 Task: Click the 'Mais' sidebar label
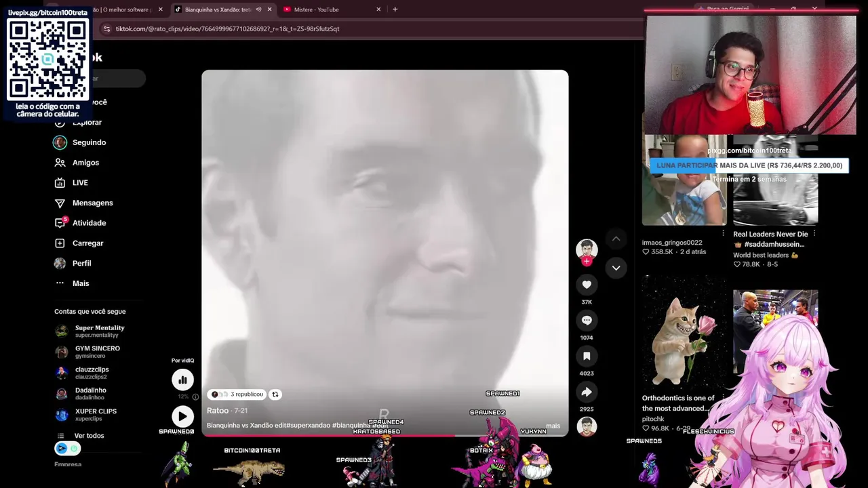click(x=81, y=283)
